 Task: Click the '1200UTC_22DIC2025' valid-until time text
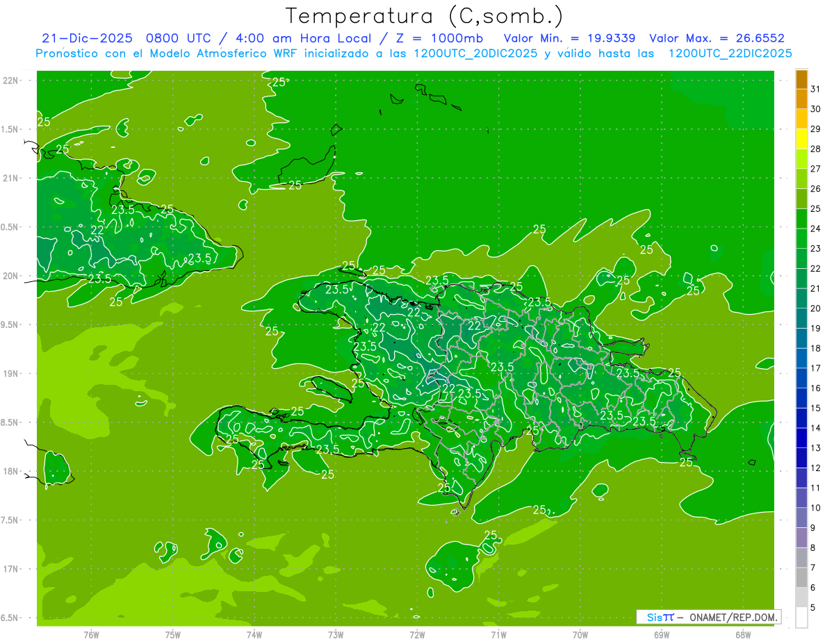[730, 53]
